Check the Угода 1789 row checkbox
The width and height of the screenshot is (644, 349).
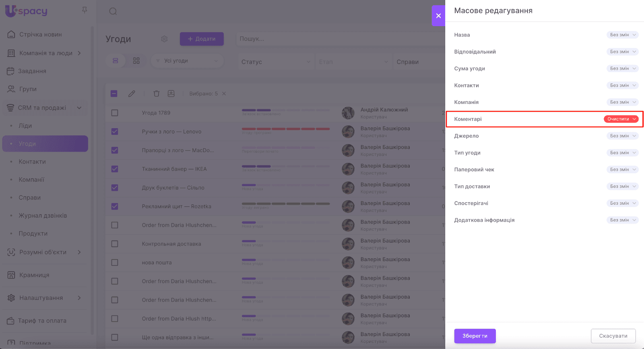pos(115,113)
